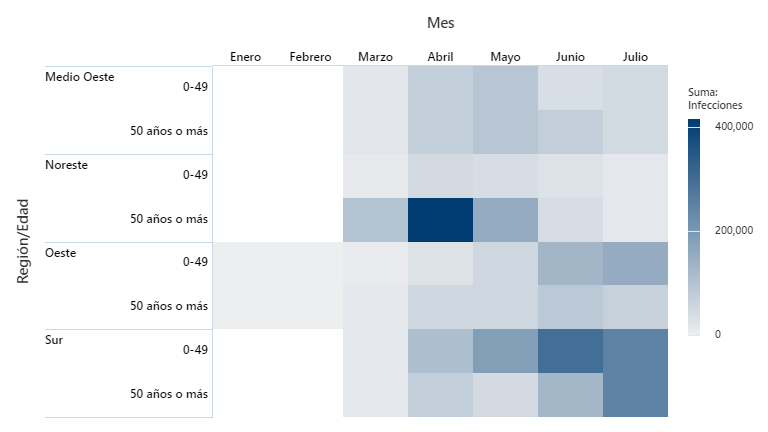Select the Enero column header
The height and width of the screenshot is (432, 768).
245,57
